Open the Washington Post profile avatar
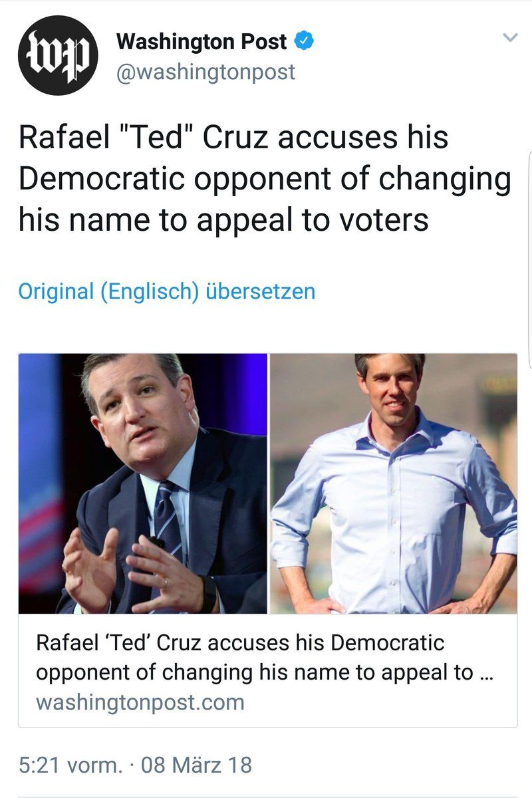The width and height of the screenshot is (532, 798). point(58,56)
